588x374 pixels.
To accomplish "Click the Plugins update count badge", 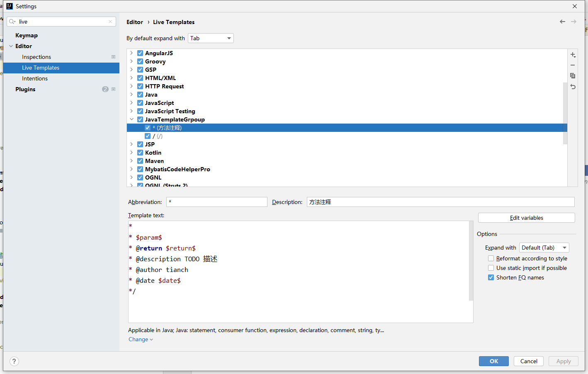I will pyautogui.click(x=105, y=89).
